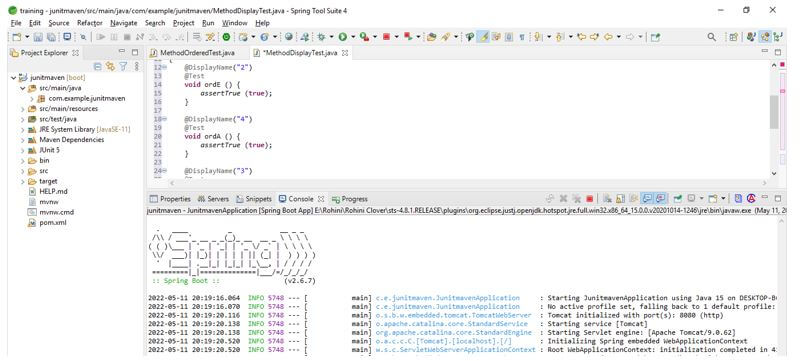Open the New file dropdown arrow

(27, 37)
